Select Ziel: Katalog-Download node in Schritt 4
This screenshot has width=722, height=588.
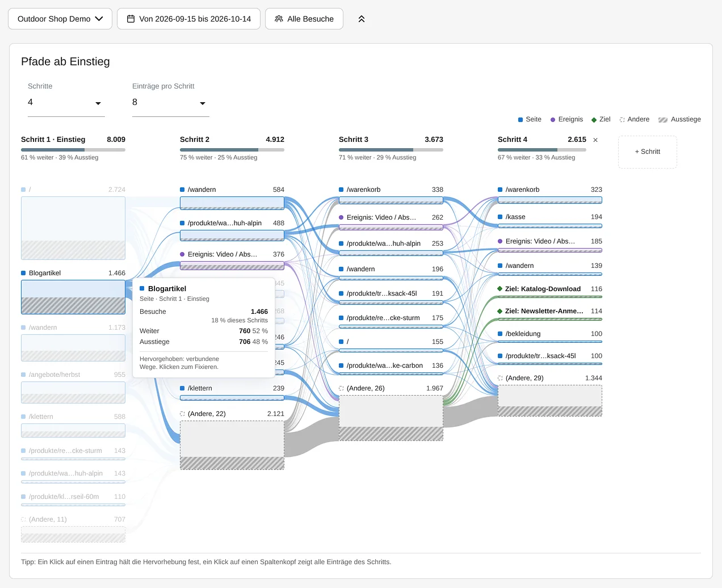(550, 292)
